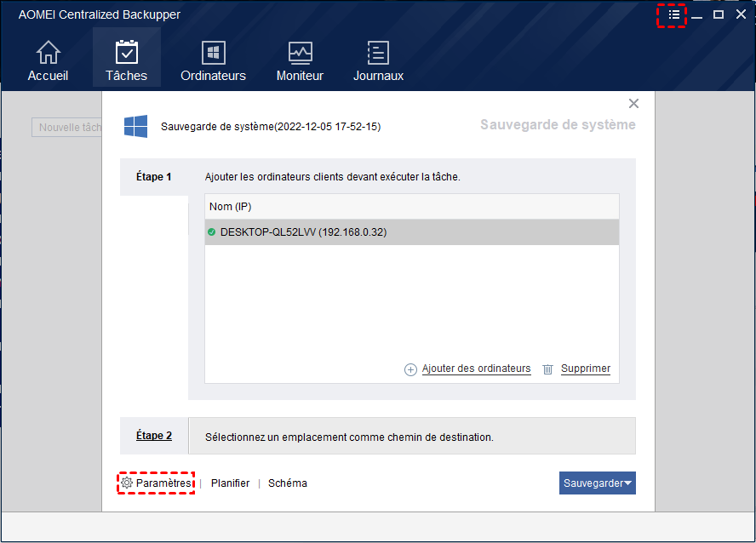Image resolution: width=756 pixels, height=543 pixels.
Task: Expand the Sauvegarder dropdown arrow
Action: (627, 483)
